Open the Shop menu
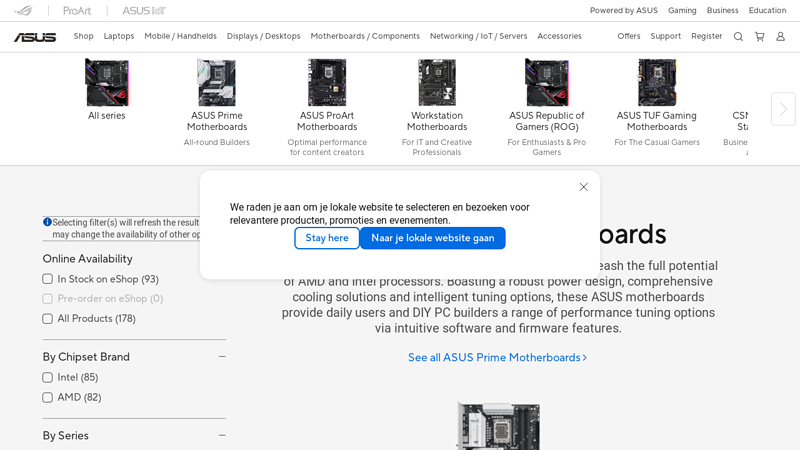The height and width of the screenshot is (450, 800). 83,36
